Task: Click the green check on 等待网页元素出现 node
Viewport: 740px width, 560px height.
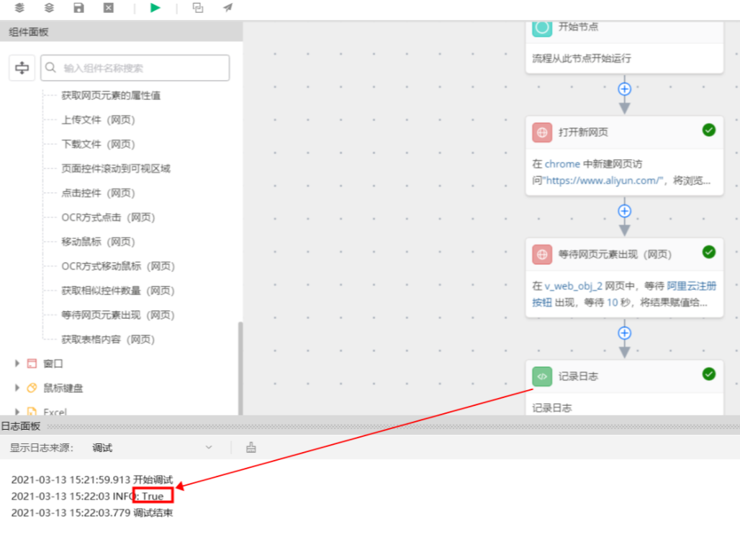Action: [708, 252]
